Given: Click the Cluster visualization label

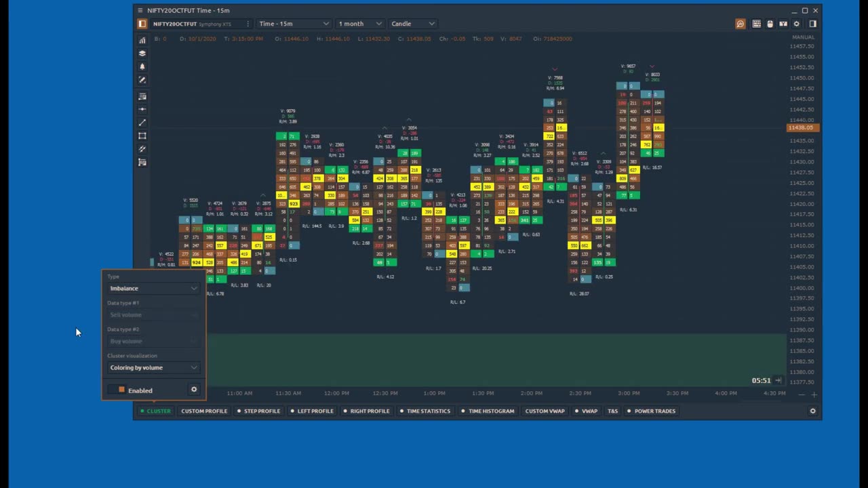Looking at the screenshot, I should tap(132, 355).
